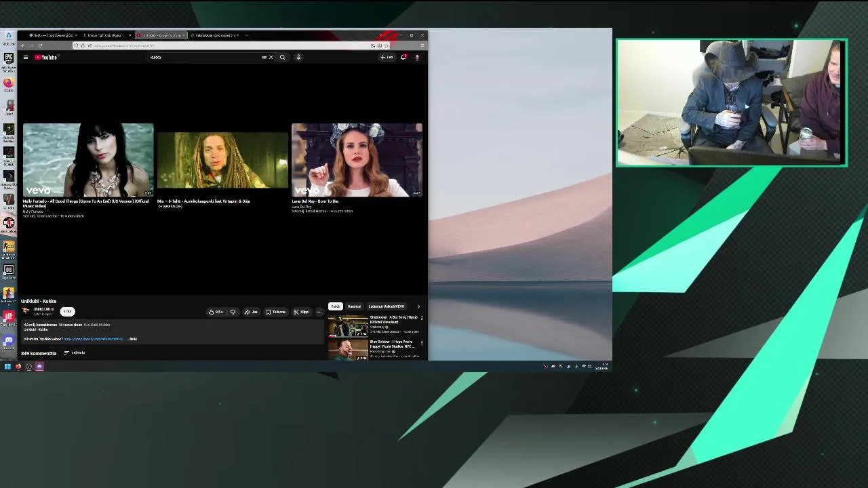Select the Kaikki filter chip
The width and height of the screenshot is (868, 488).
[336, 306]
